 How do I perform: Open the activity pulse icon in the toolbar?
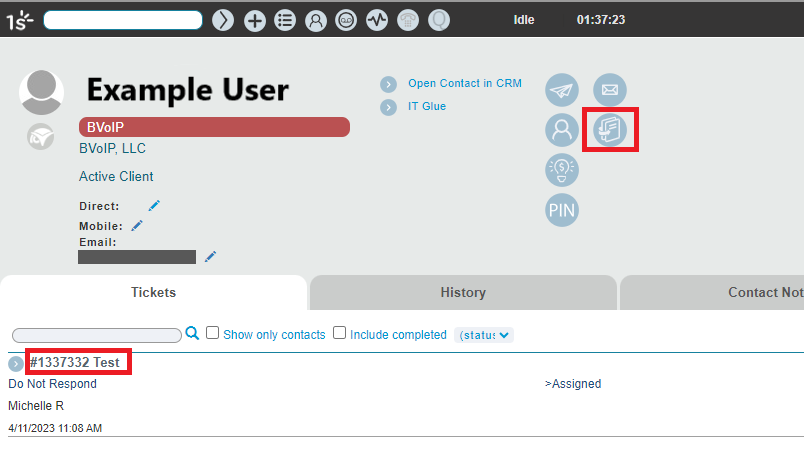[377, 20]
